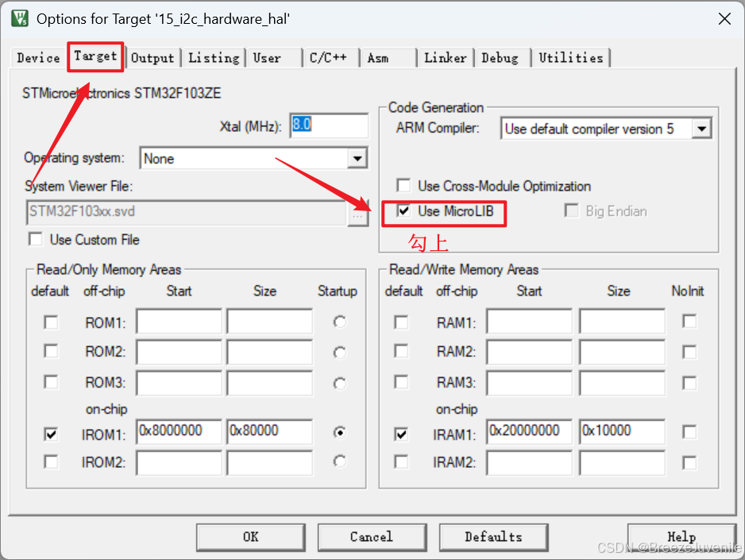The height and width of the screenshot is (560, 745).
Task: Select the ROM1 Startup radio button
Action: [x=340, y=322]
